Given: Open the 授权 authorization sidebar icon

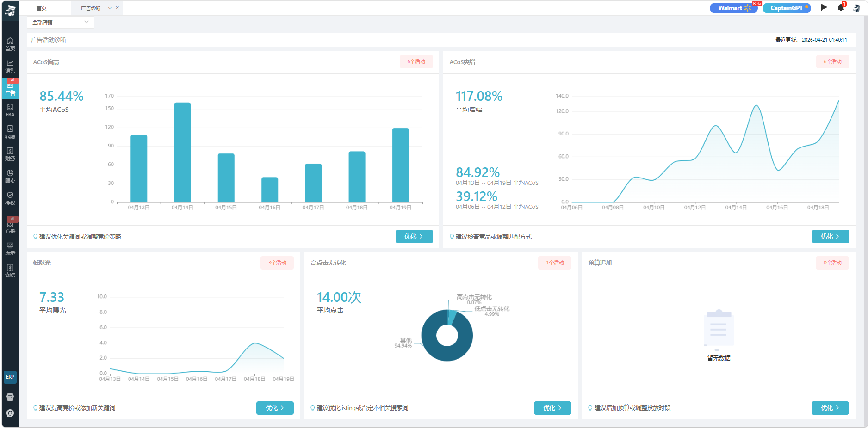Looking at the screenshot, I should pyautogui.click(x=10, y=198).
